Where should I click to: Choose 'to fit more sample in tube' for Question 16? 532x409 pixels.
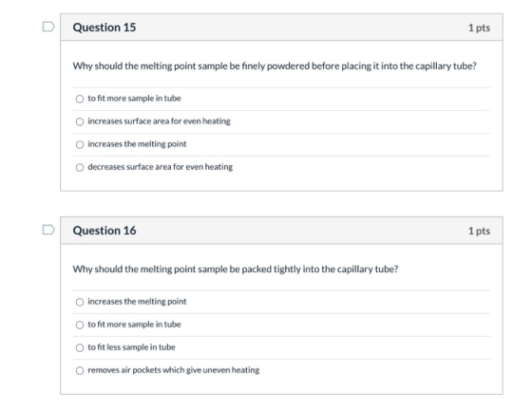80,325
